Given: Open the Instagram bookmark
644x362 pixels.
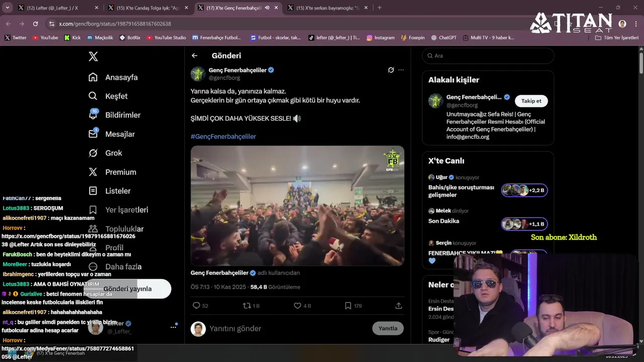Looking at the screenshot, I should coord(380,38).
